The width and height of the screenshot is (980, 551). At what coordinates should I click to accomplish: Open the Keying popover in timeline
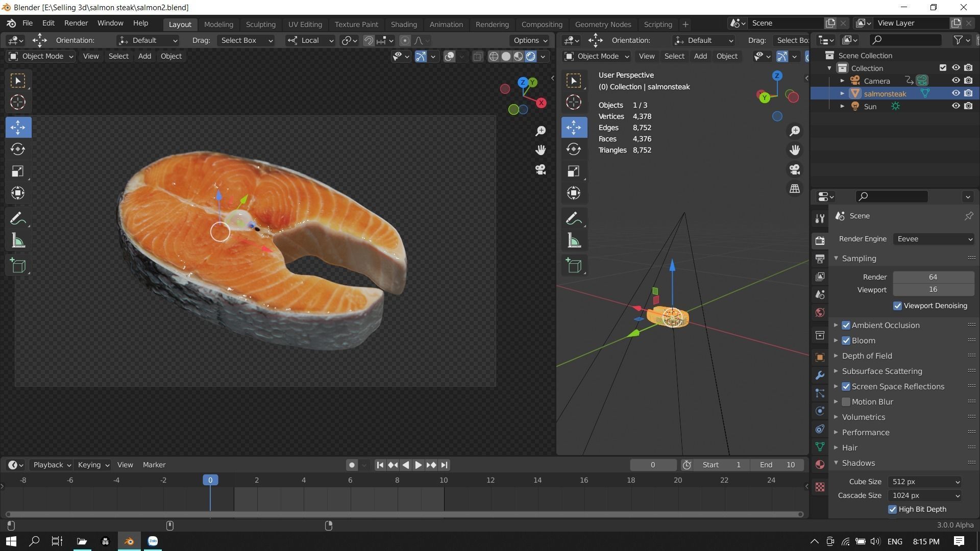point(93,465)
